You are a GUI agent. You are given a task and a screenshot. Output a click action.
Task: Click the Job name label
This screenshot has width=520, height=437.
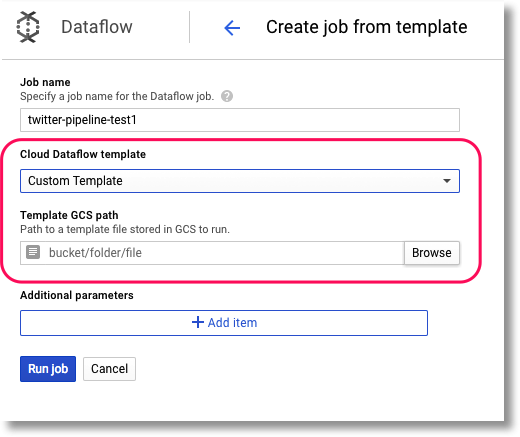pyautogui.click(x=45, y=82)
